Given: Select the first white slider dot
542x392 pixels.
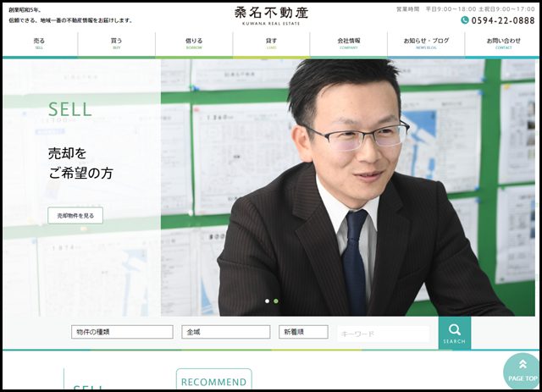Looking at the screenshot, I should click(x=267, y=301).
